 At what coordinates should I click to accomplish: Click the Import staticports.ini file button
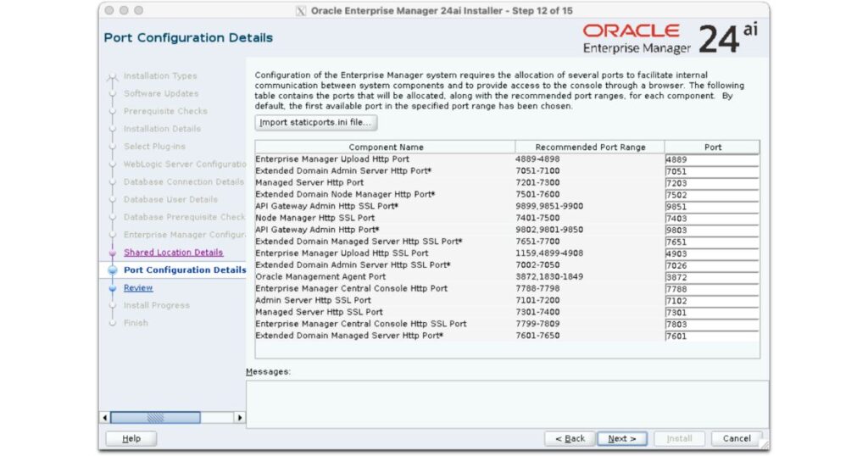pos(315,122)
